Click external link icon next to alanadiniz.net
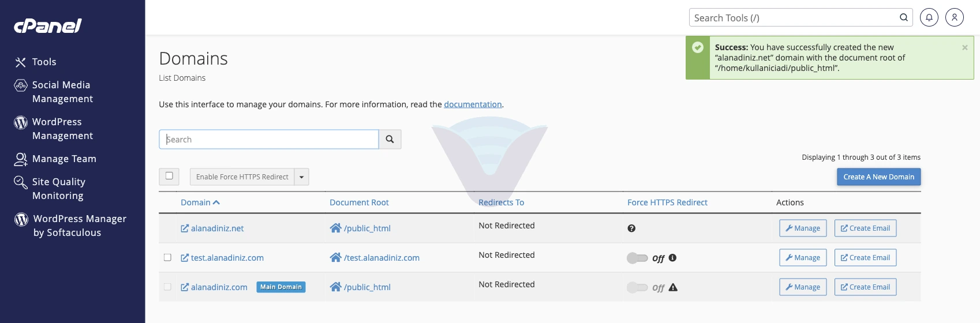Image resolution: width=980 pixels, height=323 pixels. 185,228
